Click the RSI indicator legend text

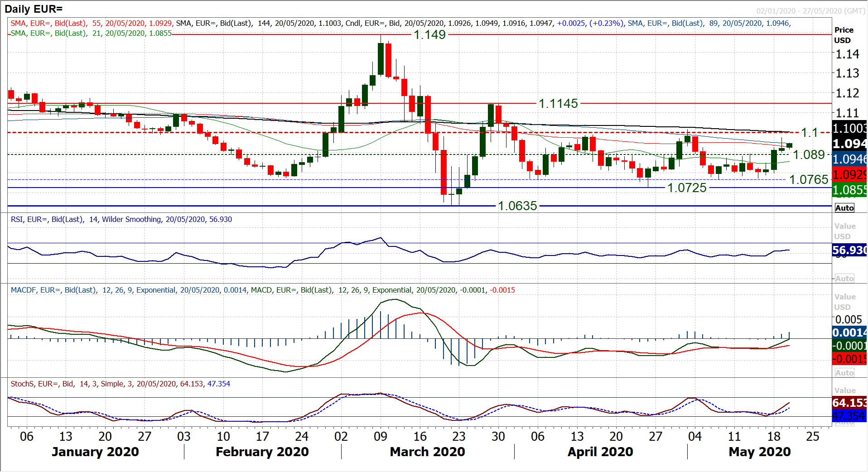pyautogui.click(x=121, y=219)
